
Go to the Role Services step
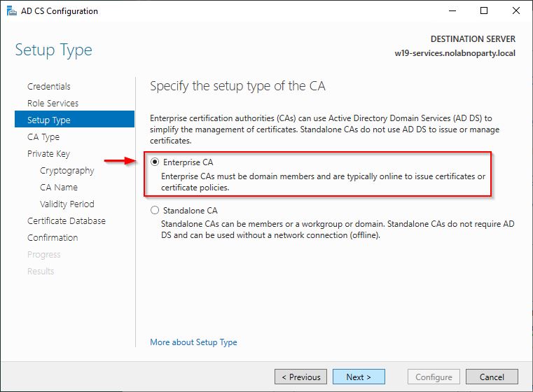[x=53, y=104]
